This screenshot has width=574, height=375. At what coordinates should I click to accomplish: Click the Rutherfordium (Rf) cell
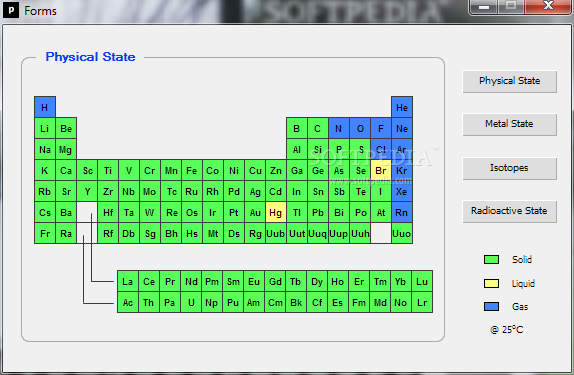tap(108, 233)
